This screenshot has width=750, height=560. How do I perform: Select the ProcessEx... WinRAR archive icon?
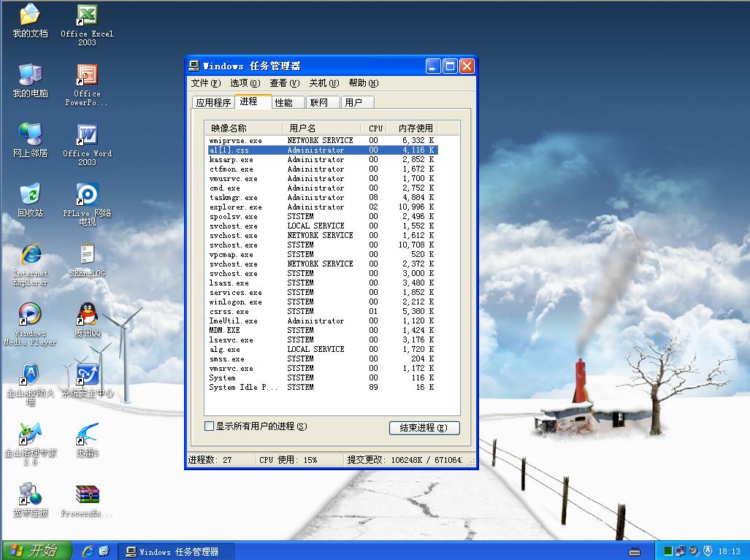(87, 499)
